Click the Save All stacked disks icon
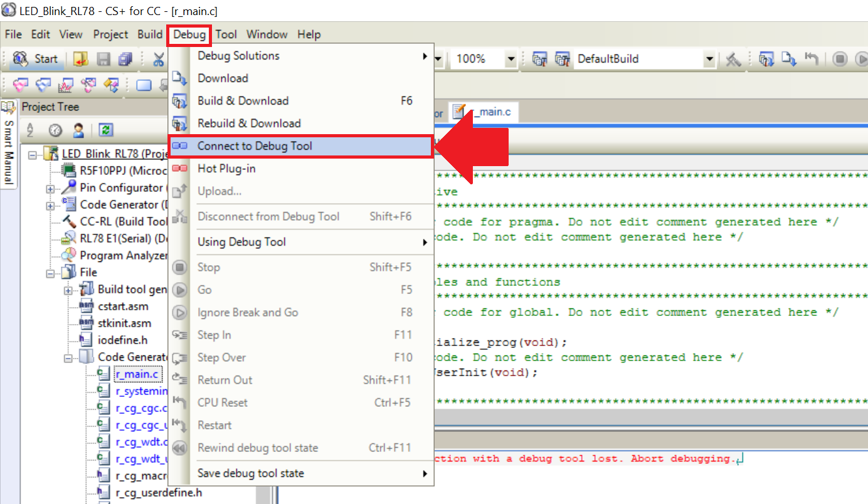The width and height of the screenshot is (868, 504). pyautogui.click(x=125, y=59)
